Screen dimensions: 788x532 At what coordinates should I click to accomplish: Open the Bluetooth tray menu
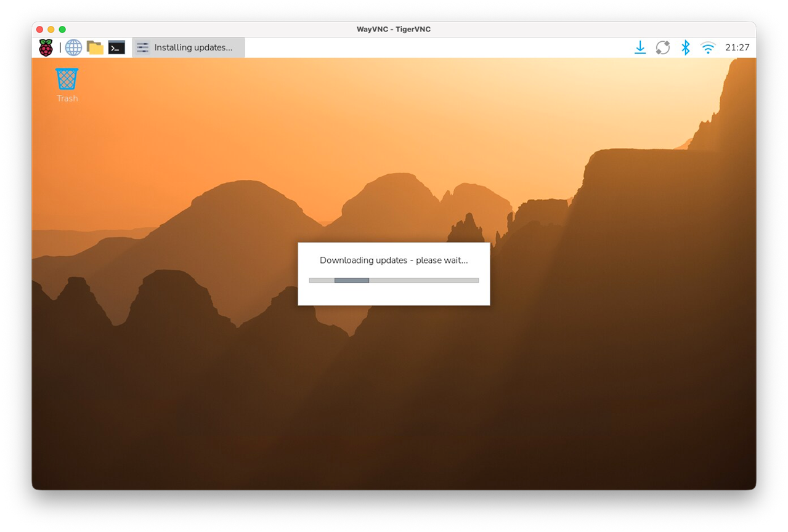point(685,47)
